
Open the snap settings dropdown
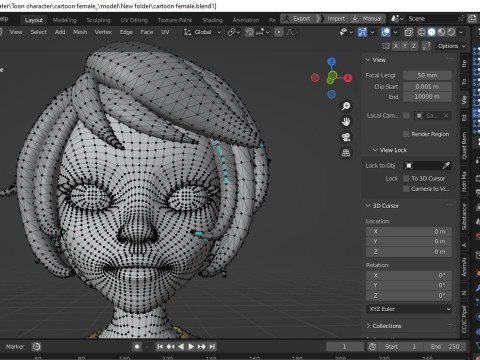(262, 32)
